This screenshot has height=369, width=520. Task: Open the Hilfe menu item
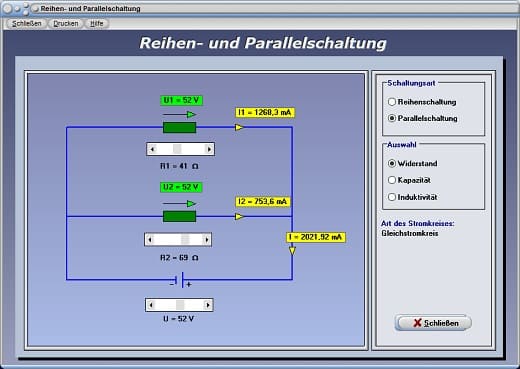point(97,24)
